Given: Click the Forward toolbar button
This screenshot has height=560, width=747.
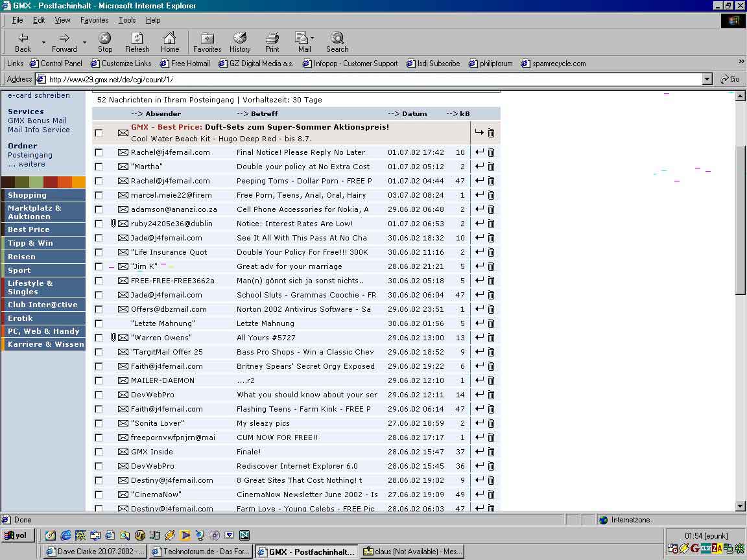Looking at the screenshot, I should 64,42.
